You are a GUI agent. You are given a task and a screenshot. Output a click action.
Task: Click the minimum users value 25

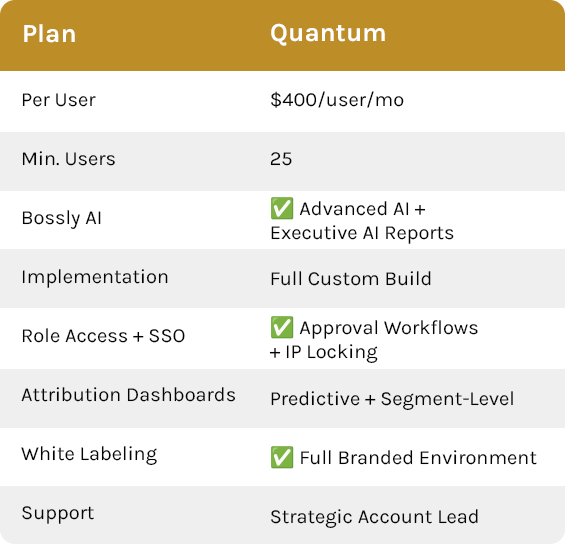pos(281,159)
